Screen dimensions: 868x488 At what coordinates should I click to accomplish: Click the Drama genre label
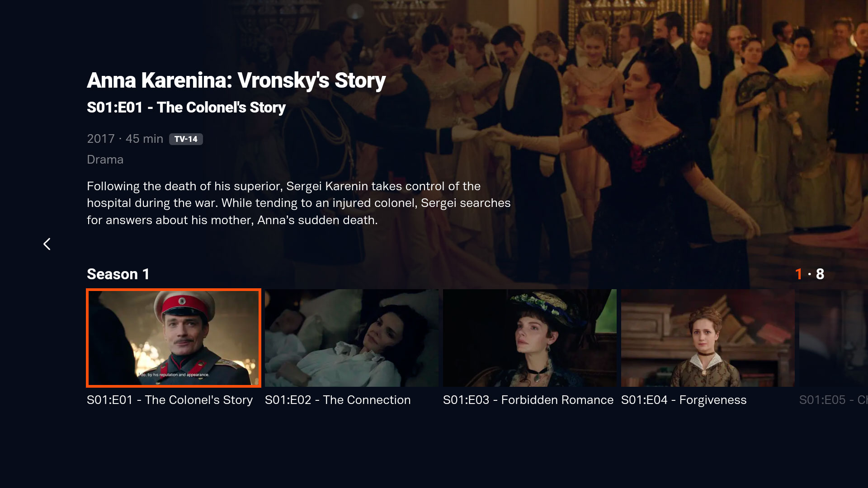105,160
